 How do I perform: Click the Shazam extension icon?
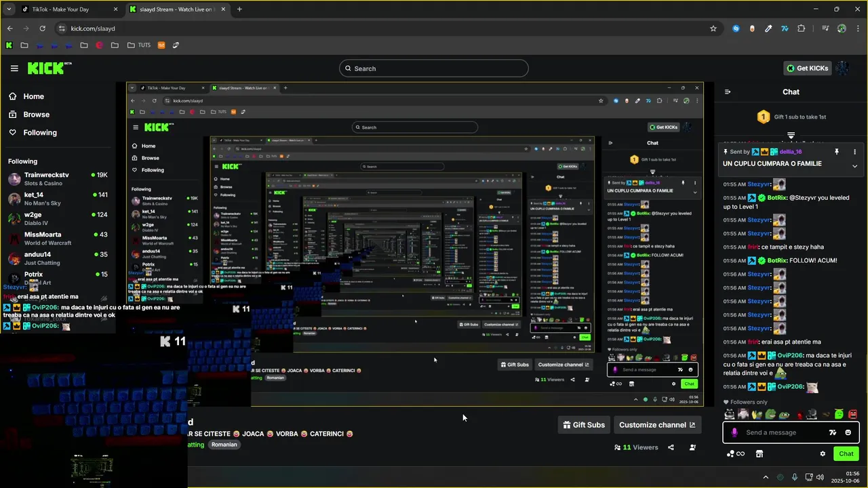[736, 28]
